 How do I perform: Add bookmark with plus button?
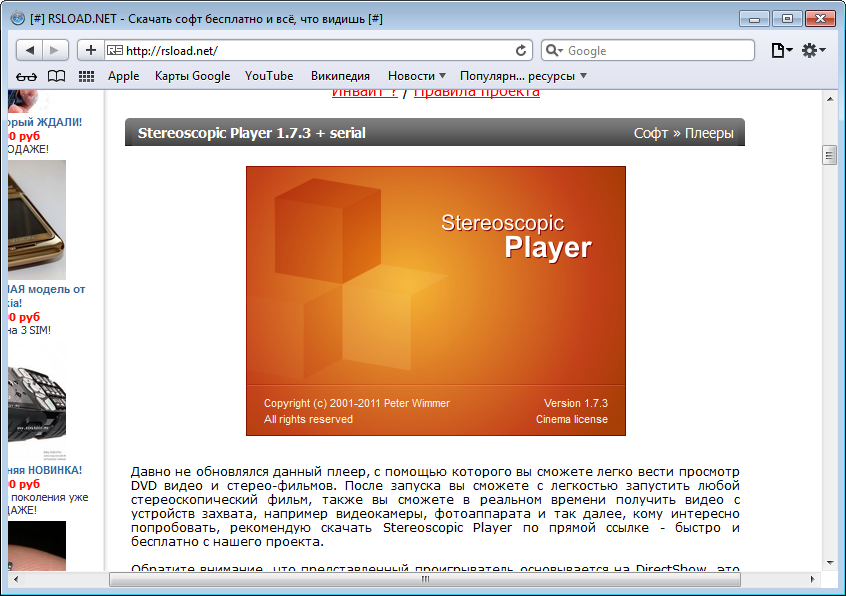coord(91,50)
